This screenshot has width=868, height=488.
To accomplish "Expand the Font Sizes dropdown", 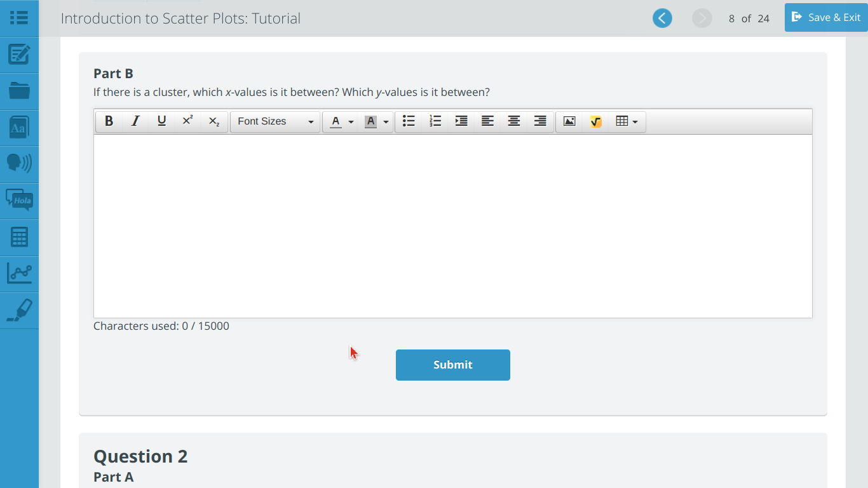I will point(275,121).
